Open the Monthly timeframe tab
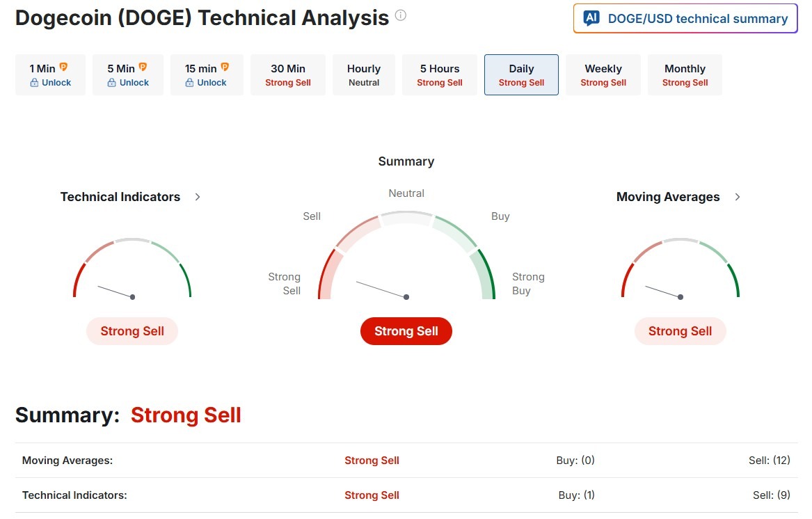The width and height of the screenshot is (812, 519). pos(685,74)
